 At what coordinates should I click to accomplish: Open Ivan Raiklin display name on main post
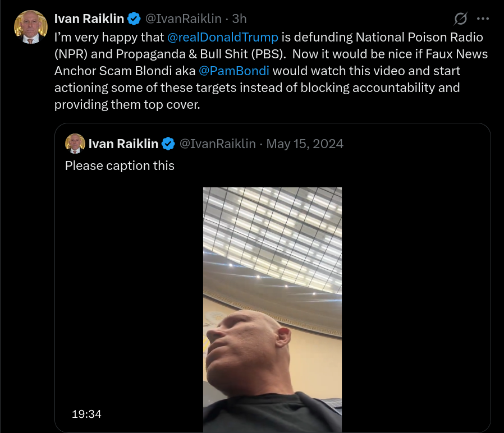point(89,19)
